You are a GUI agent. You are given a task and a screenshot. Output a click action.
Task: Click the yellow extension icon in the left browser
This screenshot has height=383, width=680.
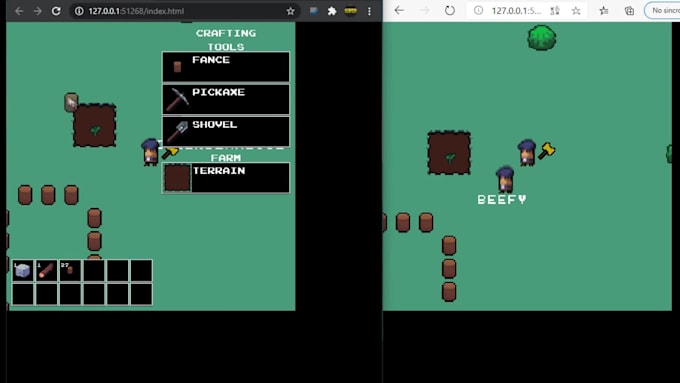[x=350, y=11]
